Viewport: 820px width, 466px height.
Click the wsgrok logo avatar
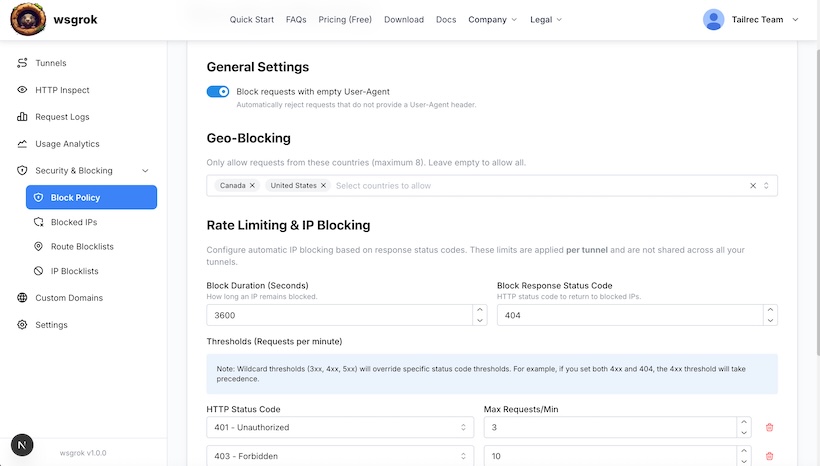tap(28, 20)
